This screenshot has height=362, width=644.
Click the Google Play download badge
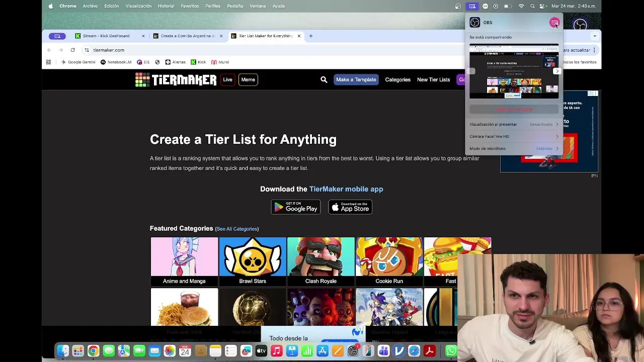(296, 207)
